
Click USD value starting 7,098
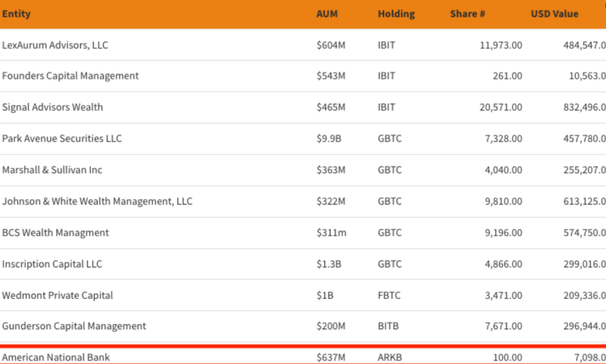pyautogui.click(x=590, y=357)
